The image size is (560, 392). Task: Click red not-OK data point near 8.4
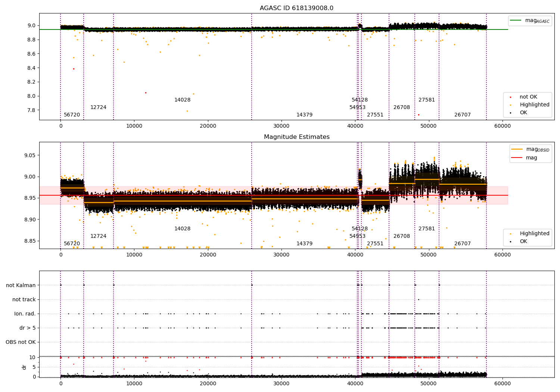pos(74,69)
